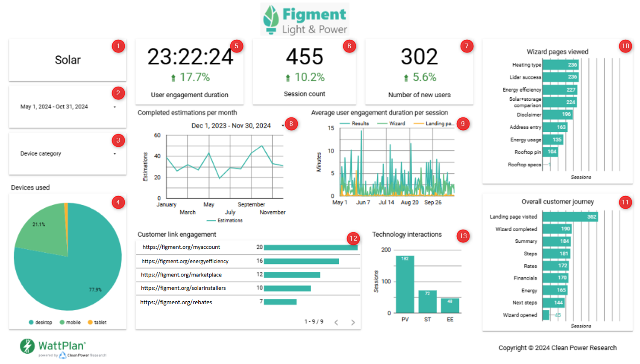Image resolution: width=640 pixels, height=364 pixels.
Task: Click the Address entry bar 163
Action: point(555,127)
